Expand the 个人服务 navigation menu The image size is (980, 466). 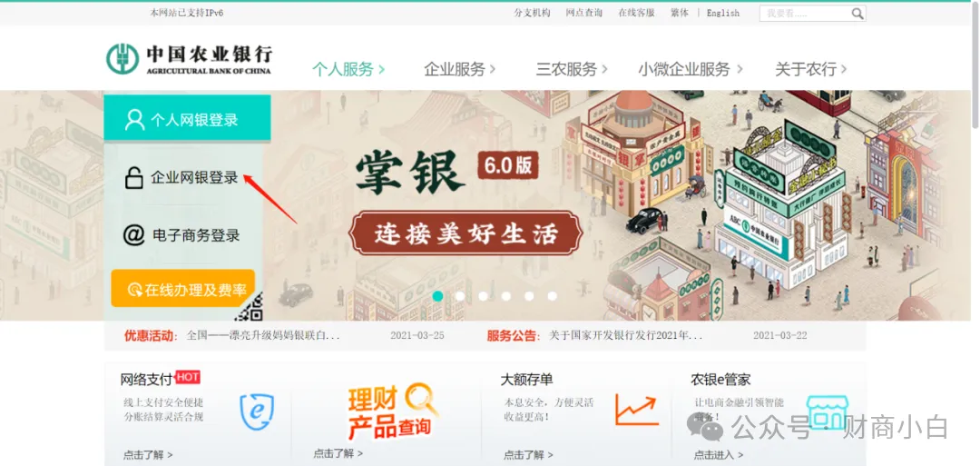pyautogui.click(x=348, y=69)
